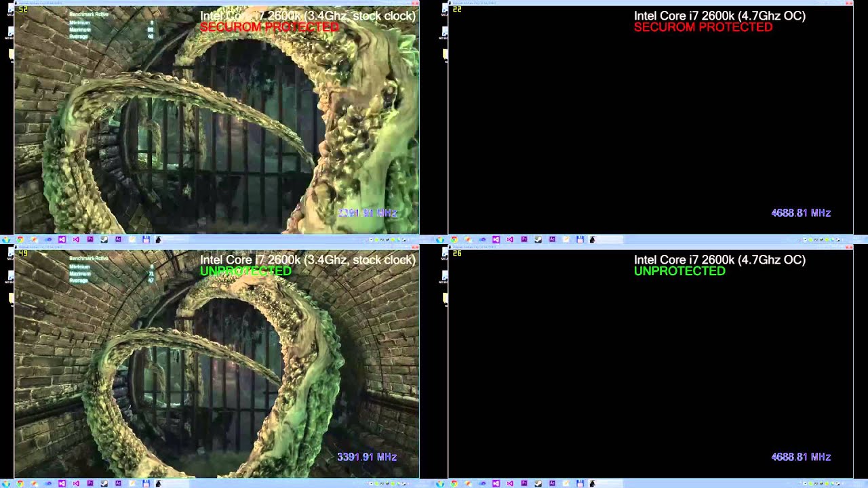The image size is (868, 488).
Task: Click the 3.4Ghz stock clock title above SECUROM PROTECTED
Action: (x=308, y=16)
